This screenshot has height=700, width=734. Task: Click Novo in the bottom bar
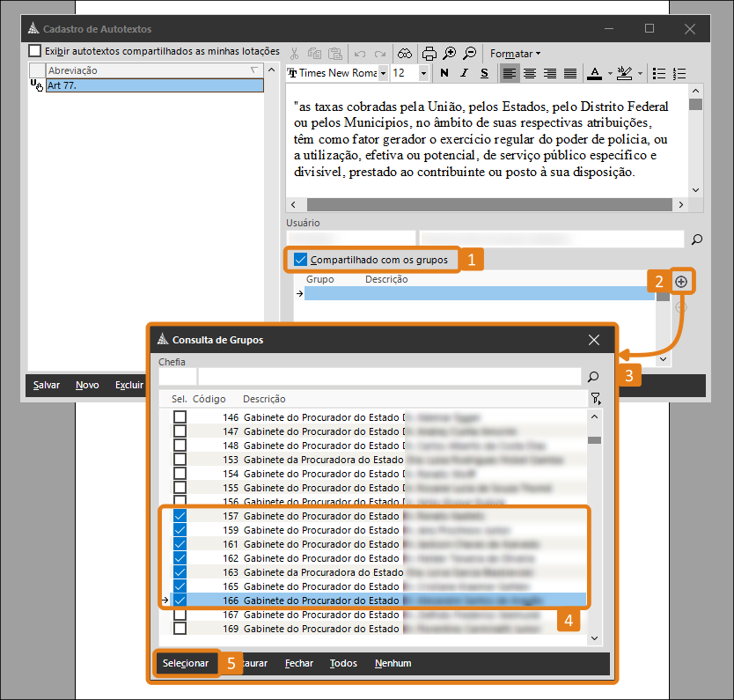[x=87, y=385]
